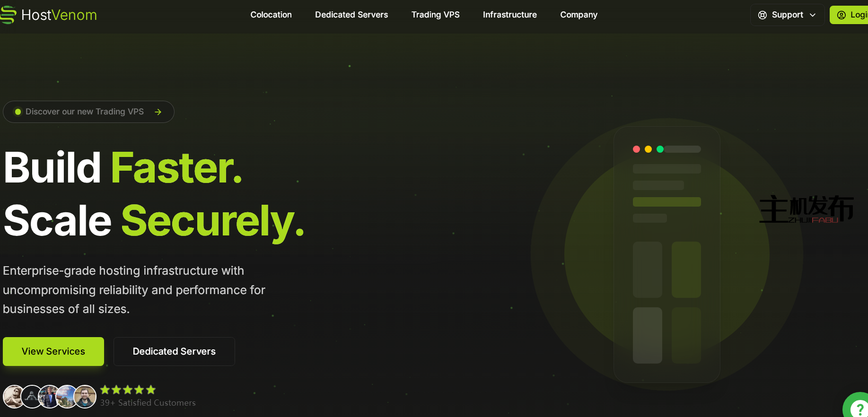Open the help question mark chat bubble
The height and width of the screenshot is (417, 868).
(x=859, y=408)
